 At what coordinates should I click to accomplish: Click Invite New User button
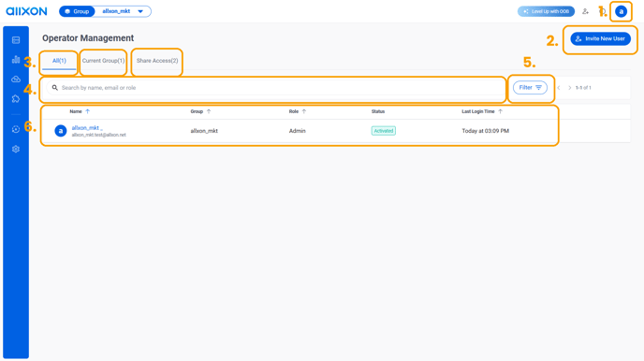[600, 38]
